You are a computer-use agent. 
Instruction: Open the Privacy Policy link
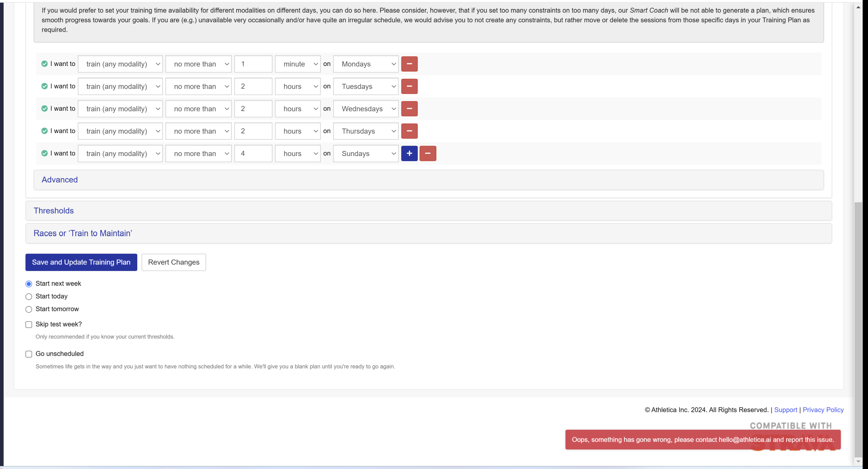coord(823,410)
